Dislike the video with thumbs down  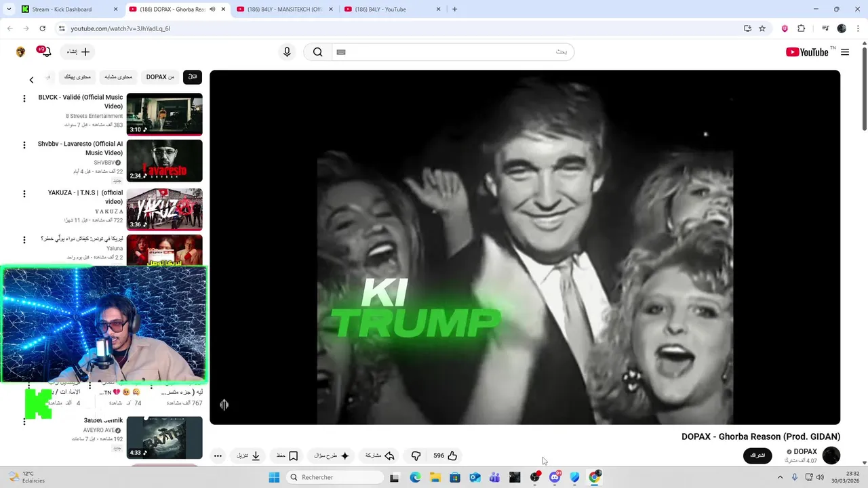pos(416,456)
